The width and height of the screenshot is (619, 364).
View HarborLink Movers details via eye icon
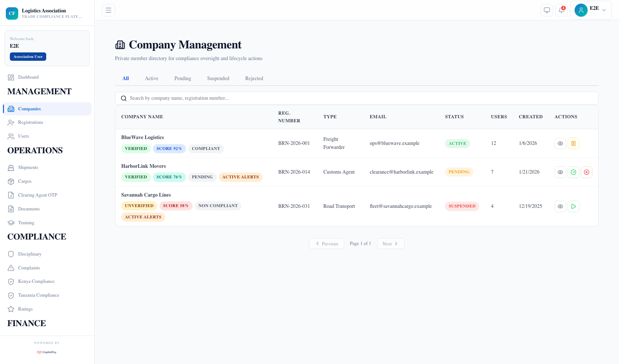(x=560, y=172)
